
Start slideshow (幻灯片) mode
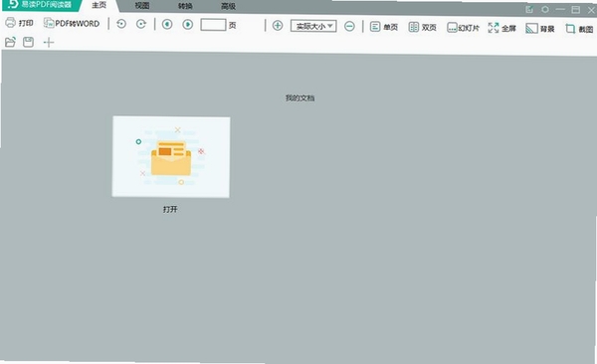(x=463, y=28)
